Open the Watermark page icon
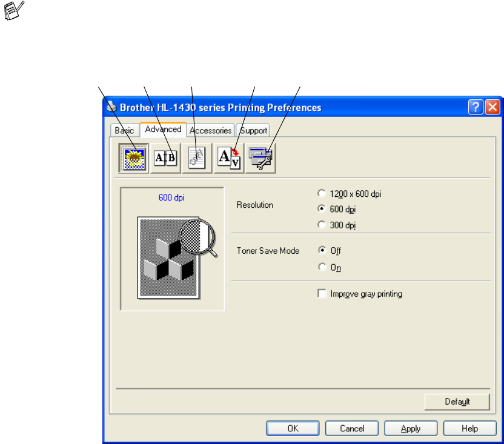 click(197, 158)
